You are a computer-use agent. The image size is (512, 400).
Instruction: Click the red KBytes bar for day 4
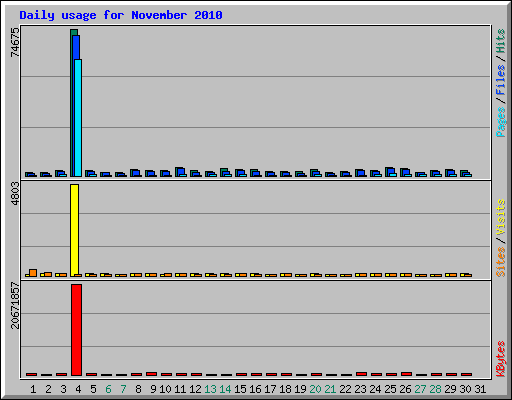(x=76, y=330)
